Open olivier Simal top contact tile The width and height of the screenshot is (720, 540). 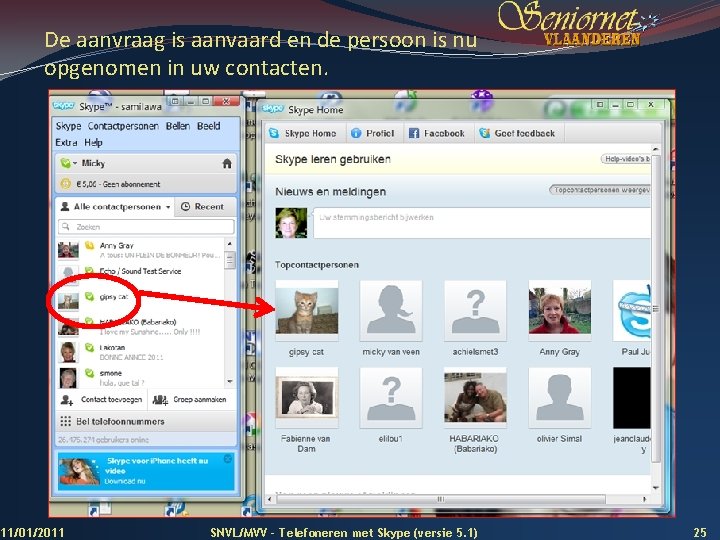pyautogui.click(x=560, y=398)
